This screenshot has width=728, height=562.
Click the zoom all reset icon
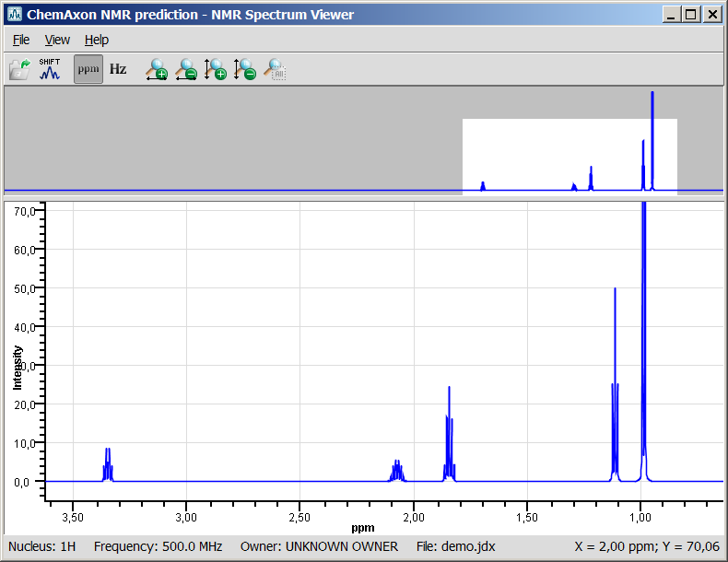tap(275, 69)
